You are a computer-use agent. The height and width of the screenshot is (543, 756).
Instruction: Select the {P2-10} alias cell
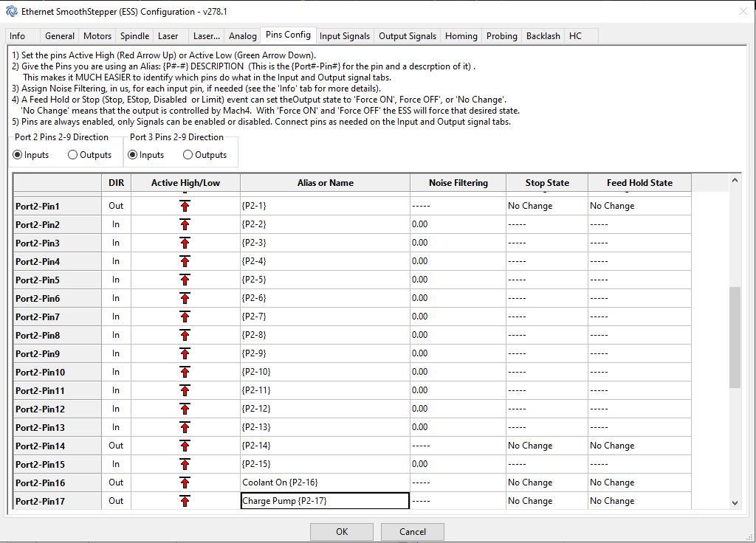(325, 372)
